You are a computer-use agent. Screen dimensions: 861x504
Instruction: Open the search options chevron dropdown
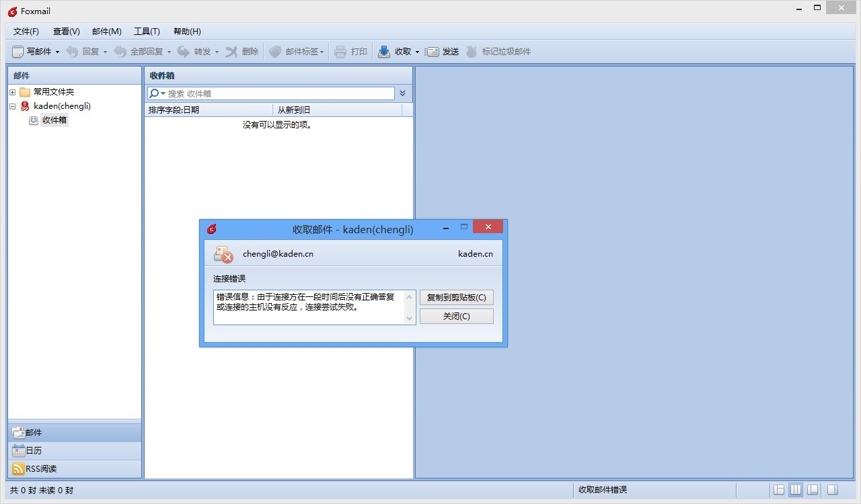[402, 93]
